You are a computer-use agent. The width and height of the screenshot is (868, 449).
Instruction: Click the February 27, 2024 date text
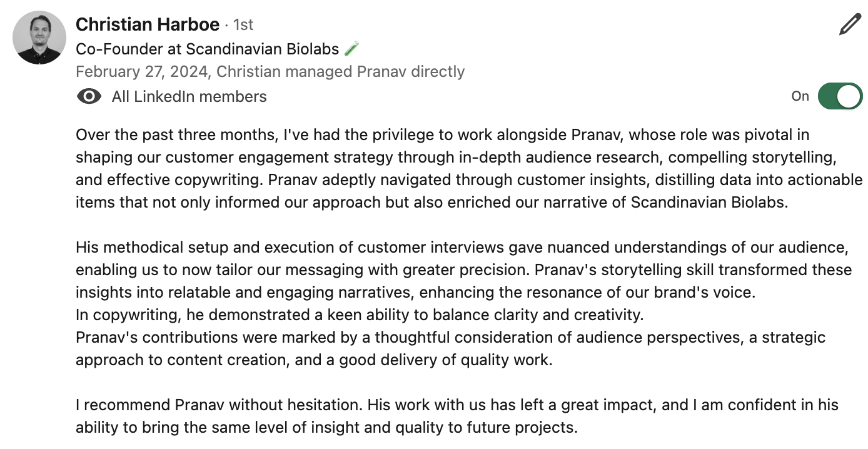[x=141, y=71]
